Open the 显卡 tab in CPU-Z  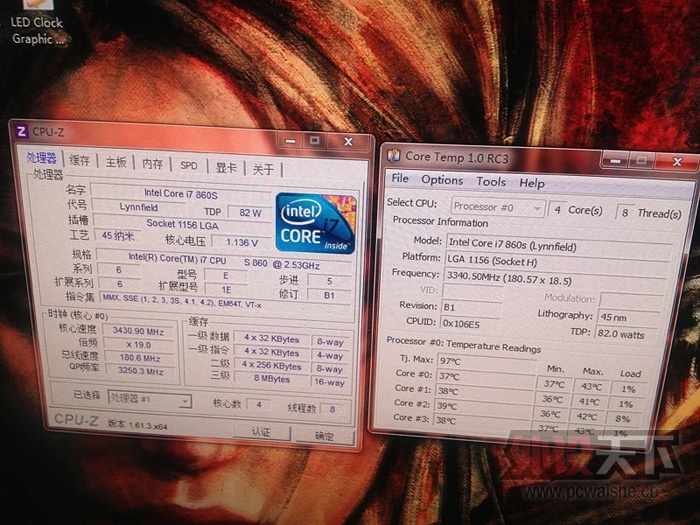click(226, 167)
